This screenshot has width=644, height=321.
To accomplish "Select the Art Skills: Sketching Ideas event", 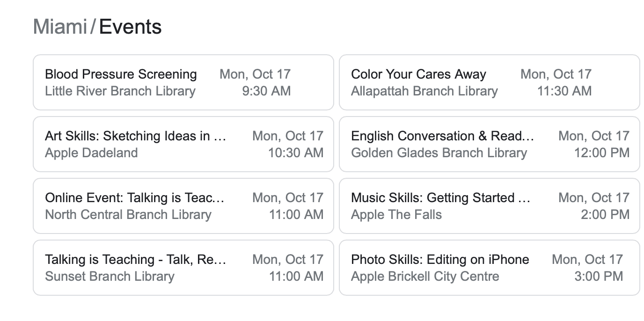I will [x=183, y=144].
